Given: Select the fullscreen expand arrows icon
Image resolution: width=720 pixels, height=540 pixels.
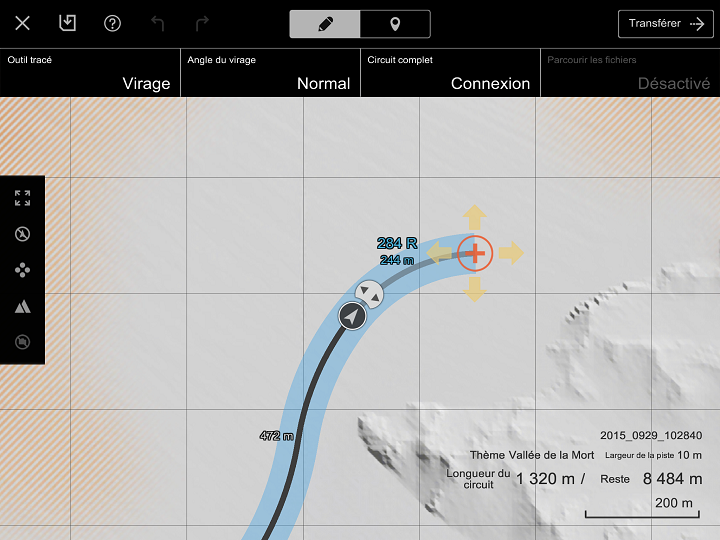Looking at the screenshot, I should pos(22,198).
